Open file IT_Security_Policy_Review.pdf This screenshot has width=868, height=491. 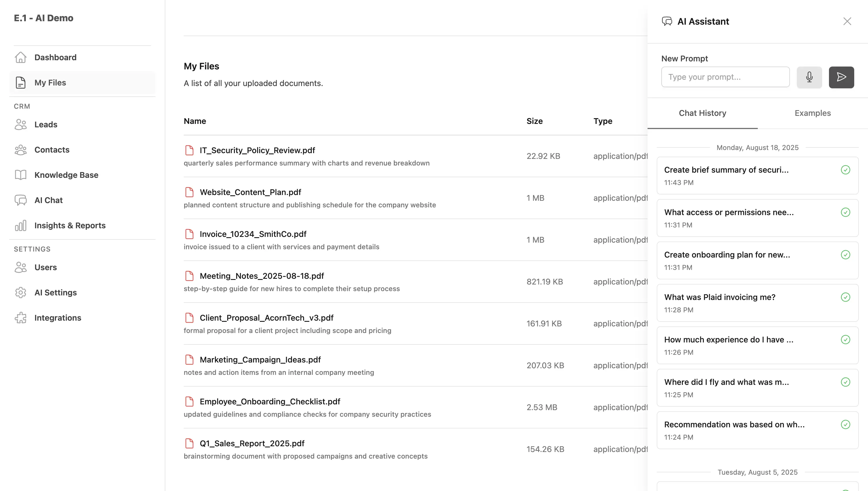[257, 150]
